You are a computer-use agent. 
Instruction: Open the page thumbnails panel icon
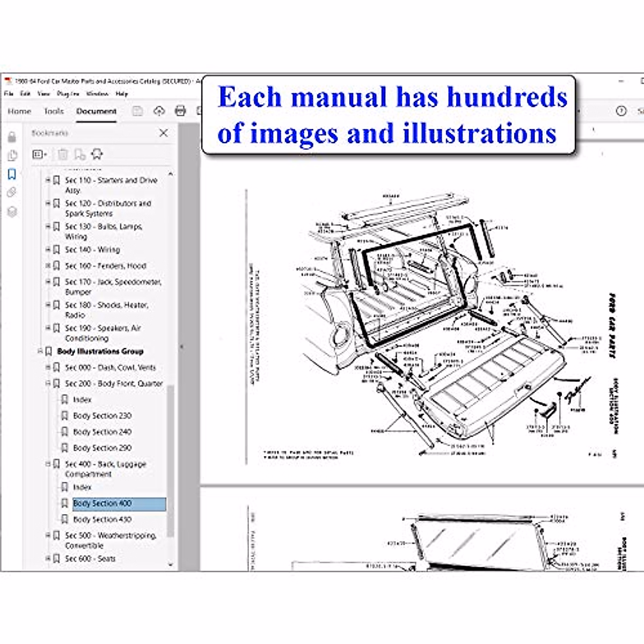pyautogui.click(x=12, y=156)
